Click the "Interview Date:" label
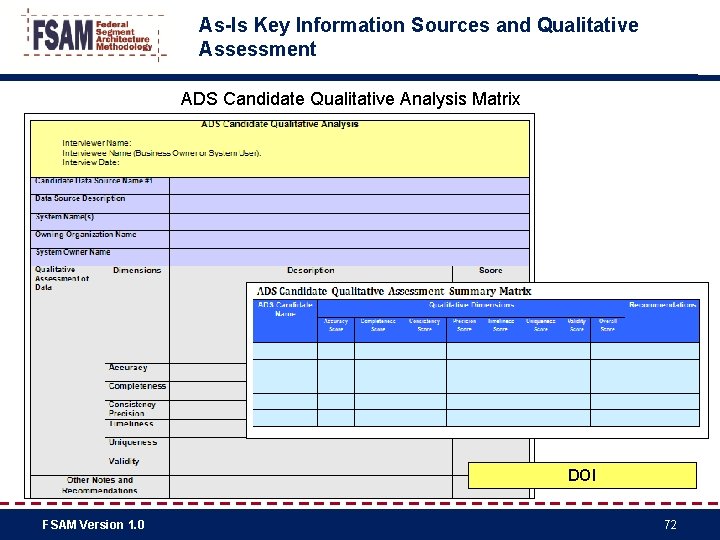 tap(91, 162)
